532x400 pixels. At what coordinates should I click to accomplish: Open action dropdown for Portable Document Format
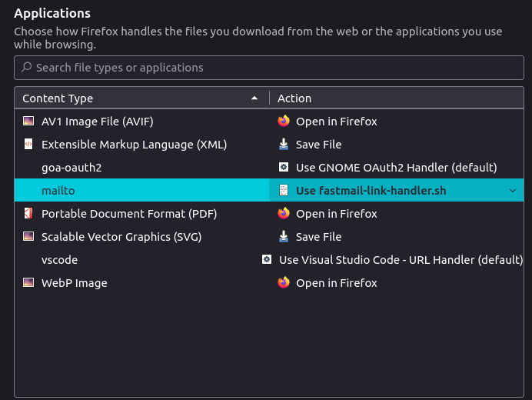(396, 214)
